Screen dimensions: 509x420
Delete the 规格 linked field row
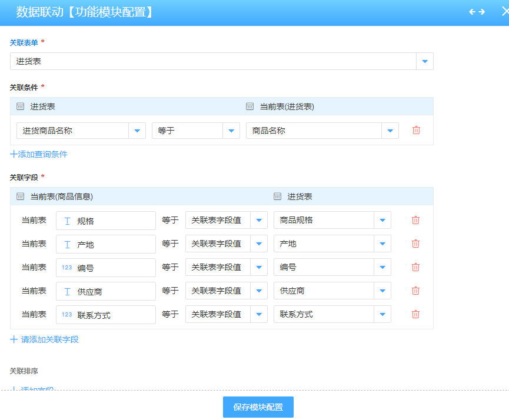tap(415, 220)
